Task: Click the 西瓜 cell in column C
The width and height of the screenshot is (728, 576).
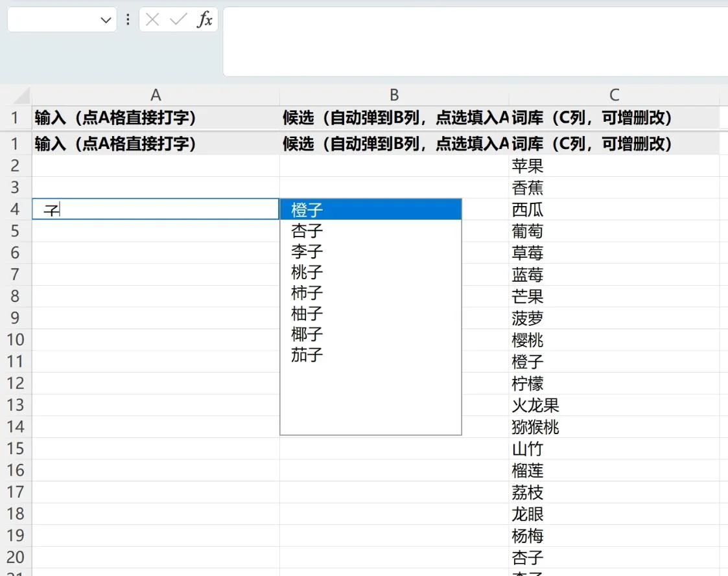Action: click(x=614, y=209)
